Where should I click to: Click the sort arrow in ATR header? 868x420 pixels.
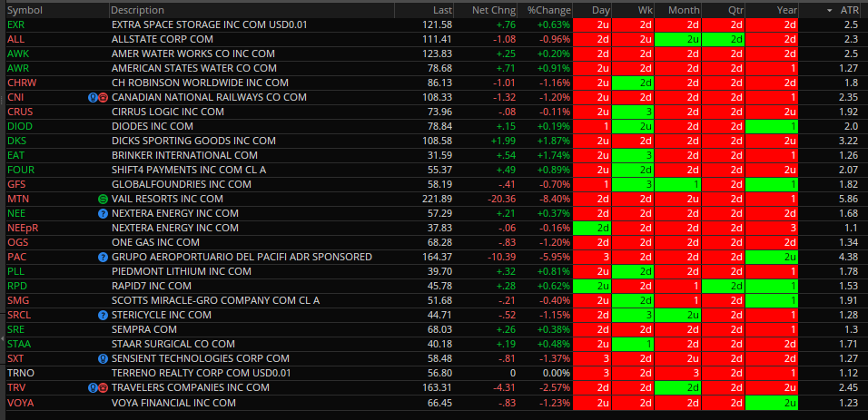829,11
